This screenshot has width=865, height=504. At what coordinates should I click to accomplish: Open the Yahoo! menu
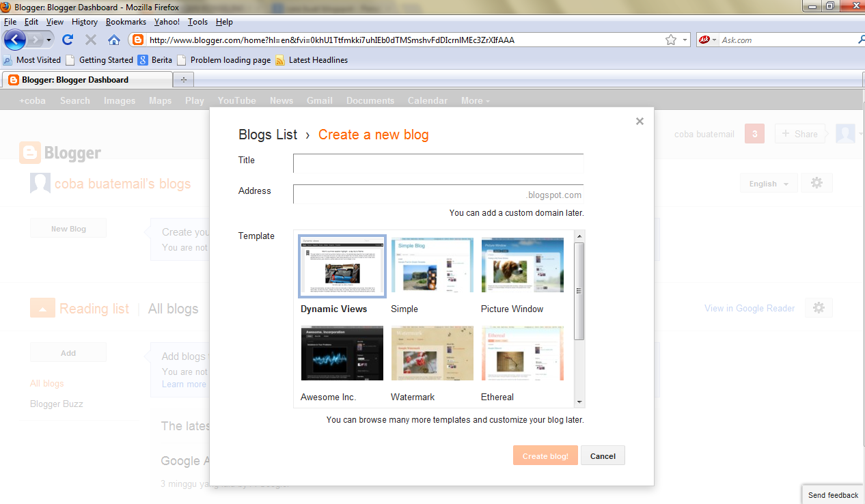point(167,22)
